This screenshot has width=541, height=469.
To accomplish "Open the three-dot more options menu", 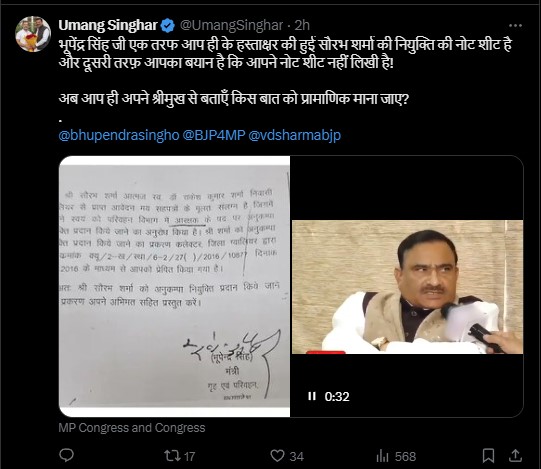I will click(x=515, y=25).
